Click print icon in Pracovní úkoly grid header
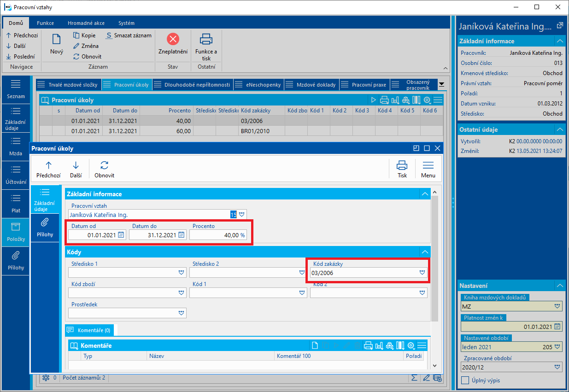569x392 pixels. click(384, 100)
